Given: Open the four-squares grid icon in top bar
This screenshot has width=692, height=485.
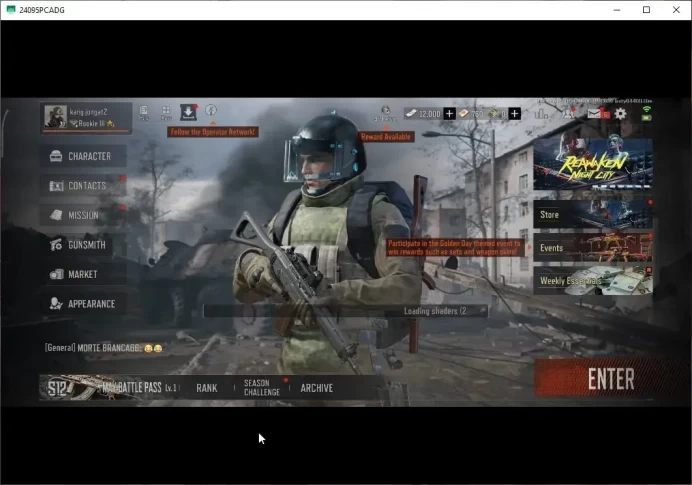Looking at the screenshot, I should click(x=166, y=112).
